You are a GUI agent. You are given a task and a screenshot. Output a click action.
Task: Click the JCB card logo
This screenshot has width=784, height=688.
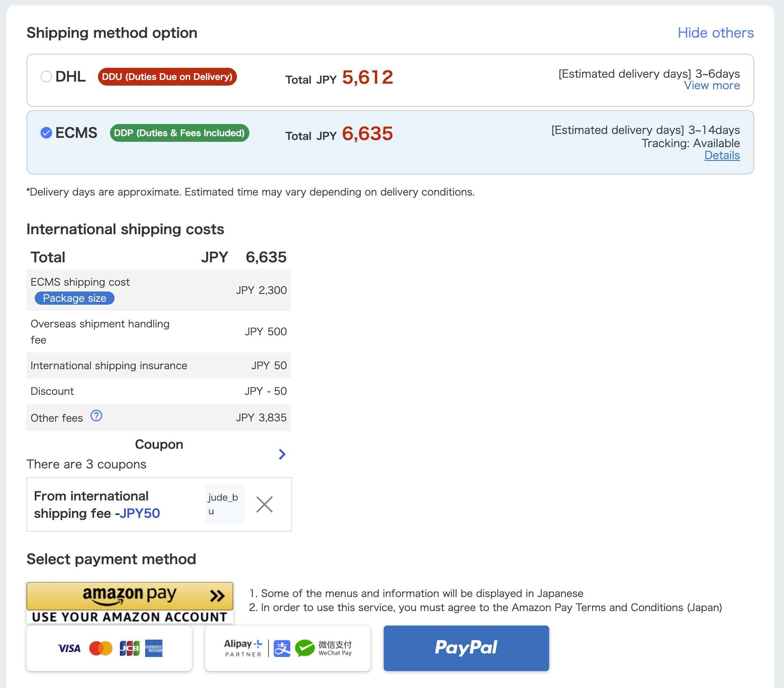click(x=129, y=648)
